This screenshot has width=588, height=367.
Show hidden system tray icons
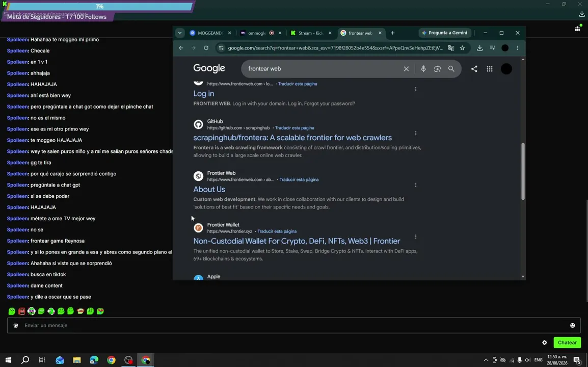[486, 360]
